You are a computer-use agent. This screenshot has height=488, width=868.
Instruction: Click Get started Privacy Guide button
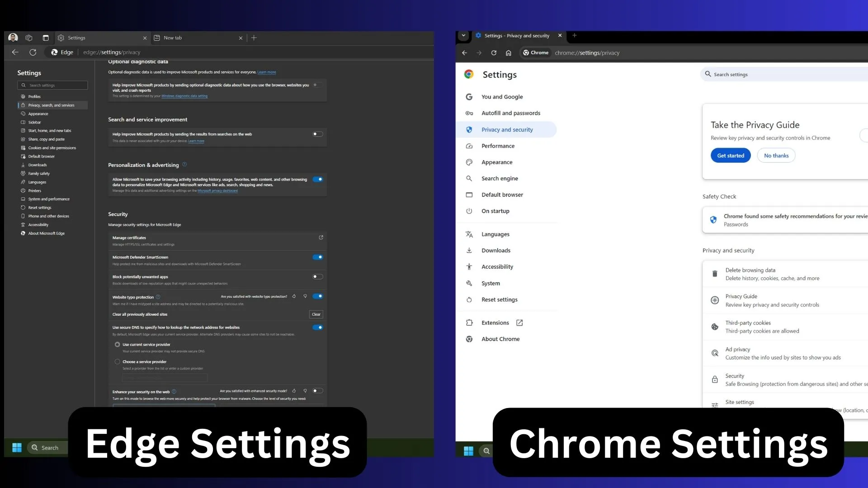click(730, 155)
